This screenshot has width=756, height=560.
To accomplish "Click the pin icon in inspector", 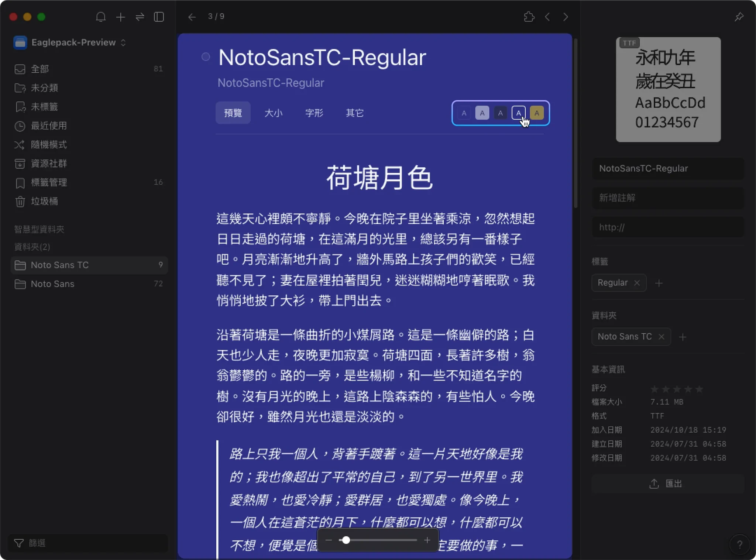I will 739,17.
